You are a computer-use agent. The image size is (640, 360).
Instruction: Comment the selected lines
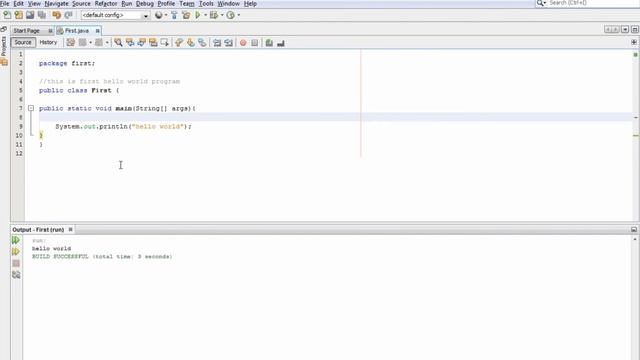(x=269, y=42)
